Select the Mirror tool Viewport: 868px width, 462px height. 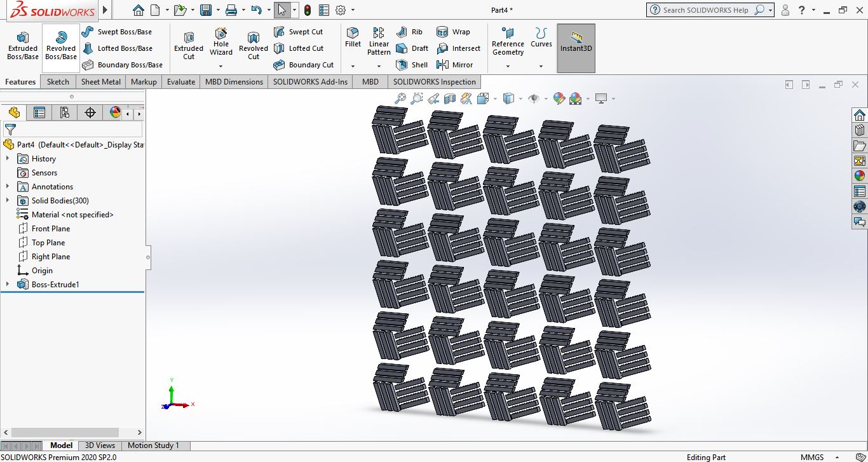point(454,65)
